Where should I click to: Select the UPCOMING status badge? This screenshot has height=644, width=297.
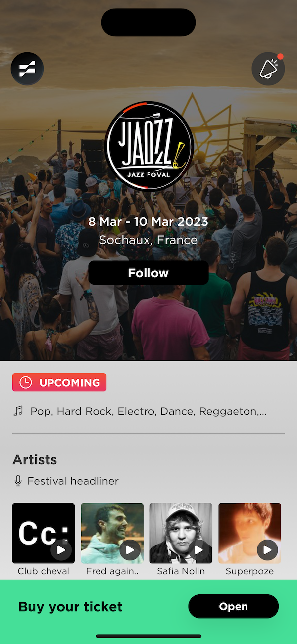(x=59, y=382)
